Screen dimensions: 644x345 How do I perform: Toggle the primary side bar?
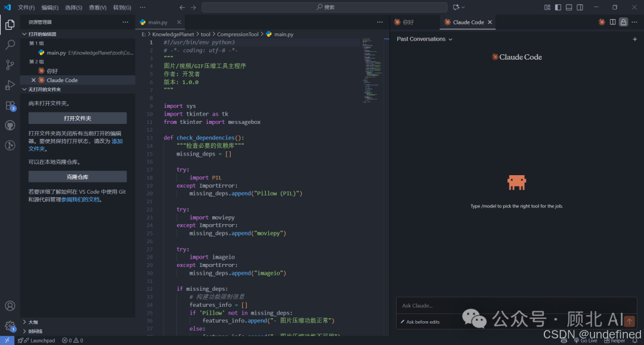tap(558, 7)
